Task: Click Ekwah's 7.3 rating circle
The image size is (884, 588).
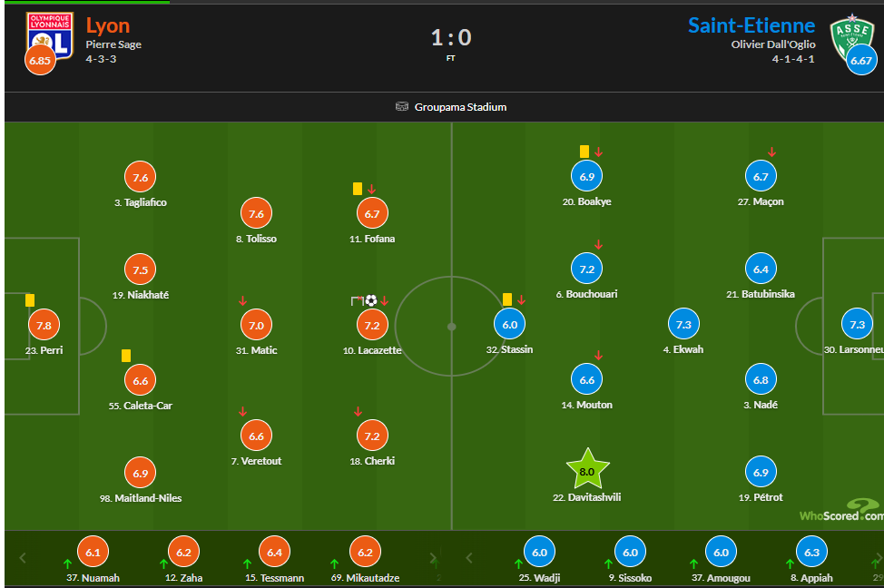Action: (683, 324)
